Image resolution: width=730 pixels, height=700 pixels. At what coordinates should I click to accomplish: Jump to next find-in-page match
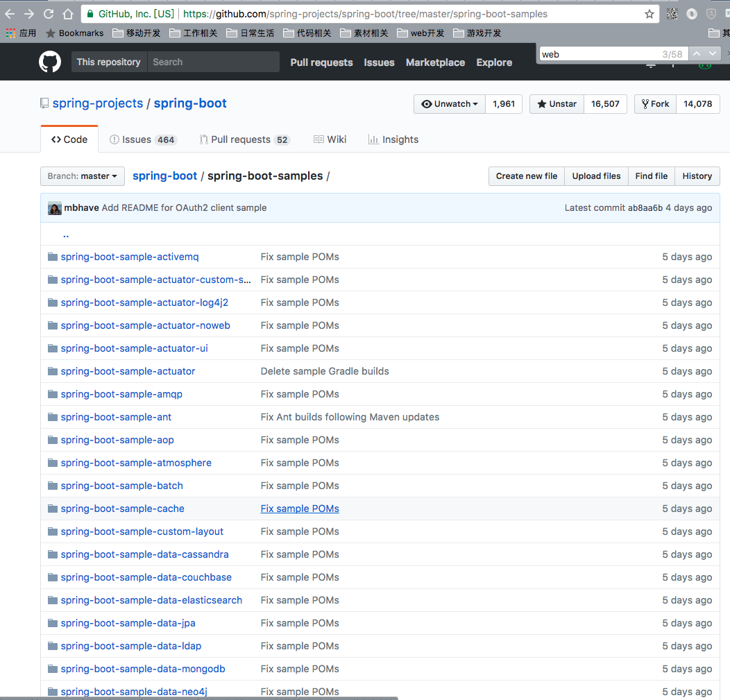click(713, 53)
